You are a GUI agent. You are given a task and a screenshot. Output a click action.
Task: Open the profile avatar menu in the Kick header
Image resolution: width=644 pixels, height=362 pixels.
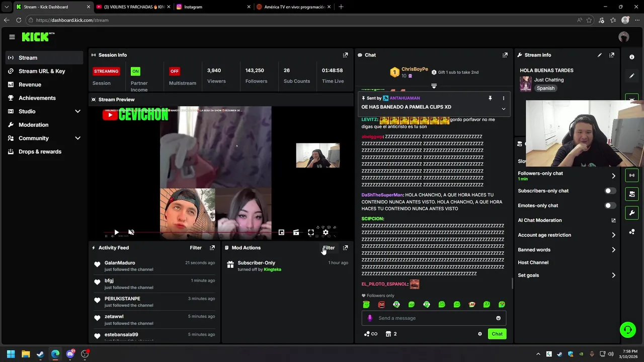pyautogui.click(x=624, y=37)
